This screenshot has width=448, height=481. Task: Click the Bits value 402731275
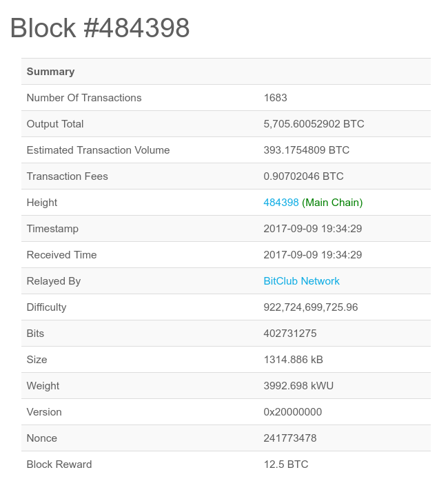tap(290, 334)
